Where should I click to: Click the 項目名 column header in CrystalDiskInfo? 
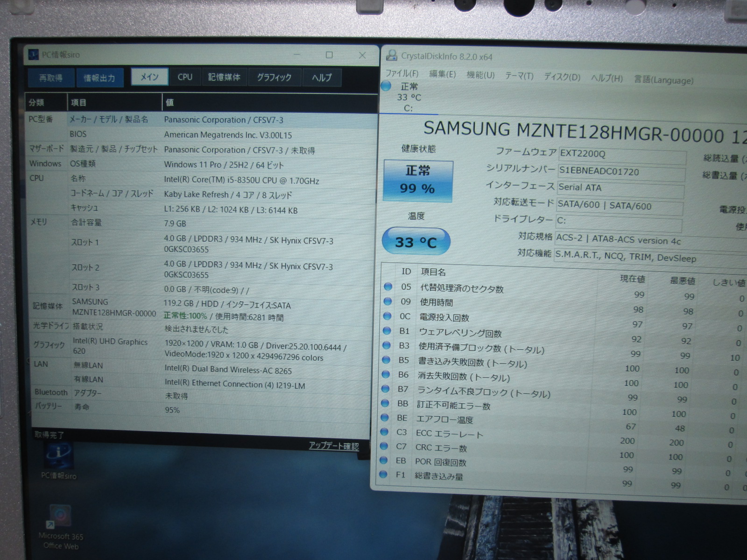point(433,272)
